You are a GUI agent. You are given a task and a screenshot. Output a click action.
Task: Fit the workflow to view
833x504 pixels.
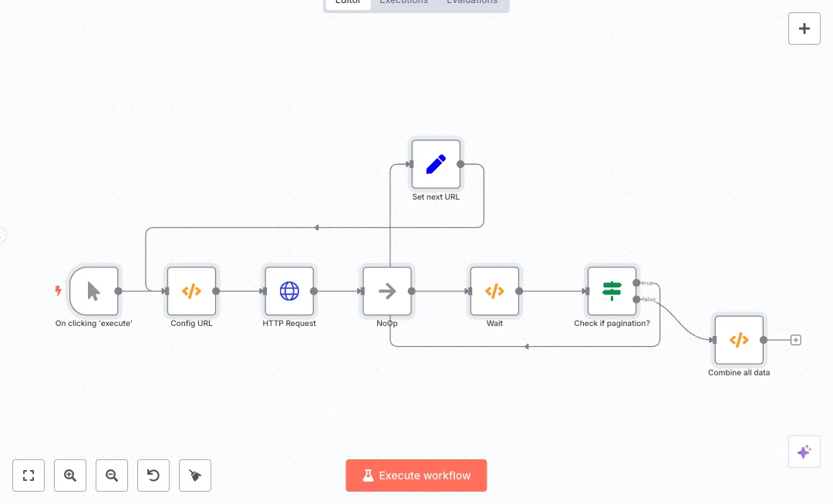pyautogui.click(x=29, y=475)
